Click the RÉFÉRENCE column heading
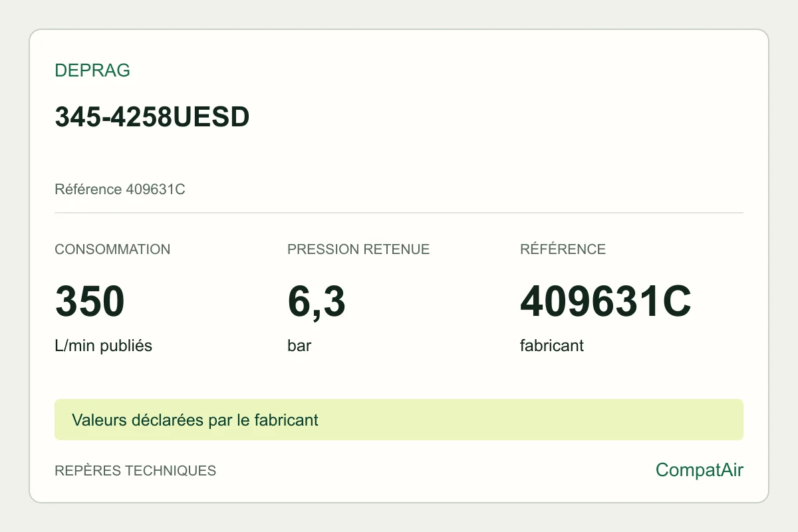 pyautogui.click(x=563, y=249)
